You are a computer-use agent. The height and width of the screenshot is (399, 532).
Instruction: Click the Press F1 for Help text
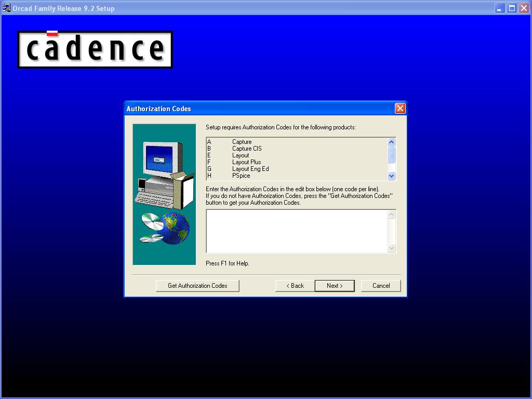(x=228, y=263)
